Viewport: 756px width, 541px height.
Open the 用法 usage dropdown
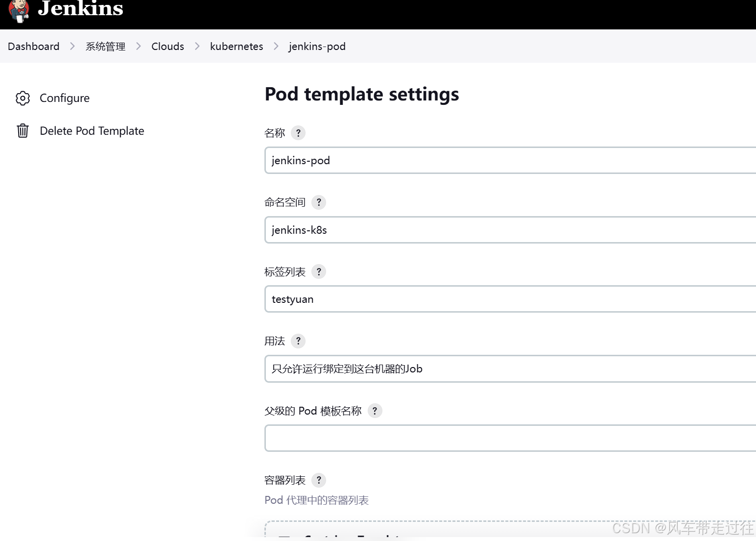[510, 369]
